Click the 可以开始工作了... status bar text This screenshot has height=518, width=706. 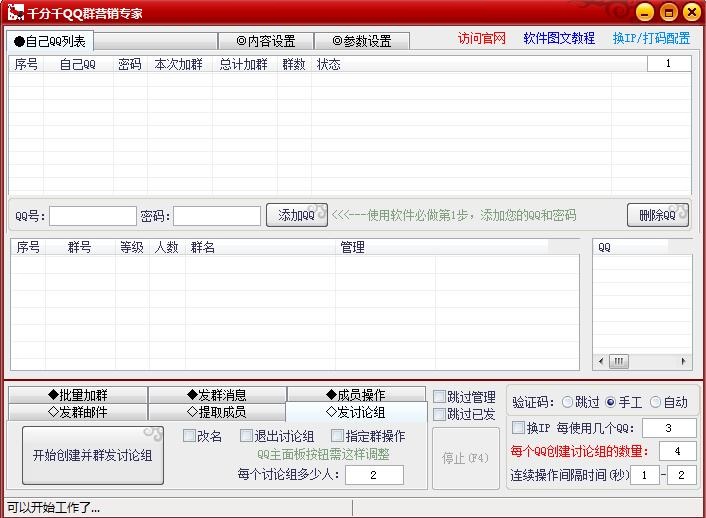click(54, 508)
